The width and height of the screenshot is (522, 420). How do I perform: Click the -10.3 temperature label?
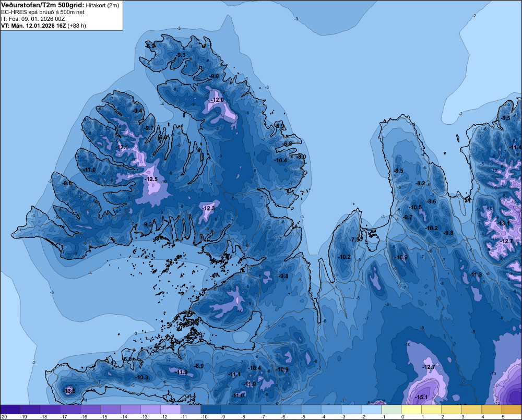(x=142, y=377)
